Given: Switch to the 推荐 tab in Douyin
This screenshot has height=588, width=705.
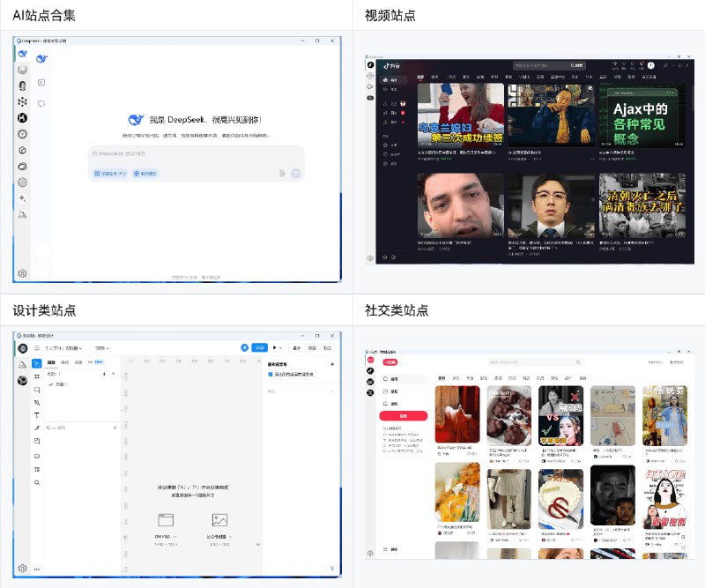Looking at the screenshot, I should (x=421, y=76).
